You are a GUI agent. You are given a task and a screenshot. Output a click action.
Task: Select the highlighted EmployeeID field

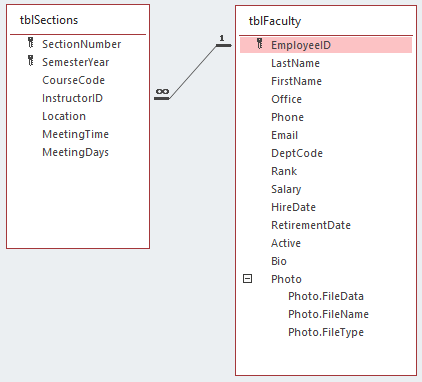[326, 45]
